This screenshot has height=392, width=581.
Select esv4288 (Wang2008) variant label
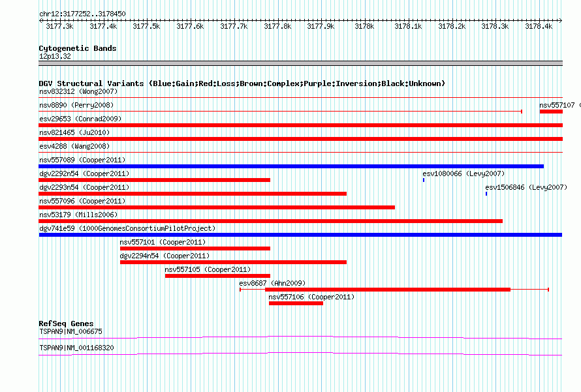click(74, 146)
